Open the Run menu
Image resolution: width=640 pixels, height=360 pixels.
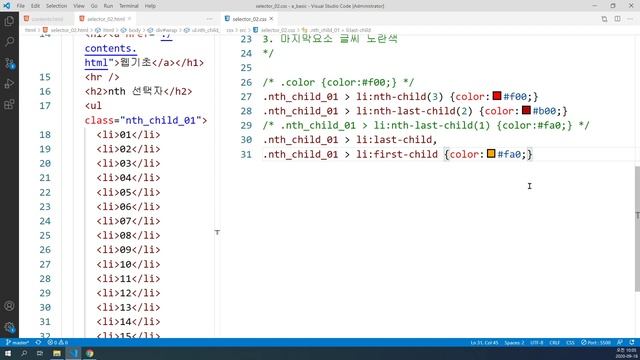[x=108, y=6]
